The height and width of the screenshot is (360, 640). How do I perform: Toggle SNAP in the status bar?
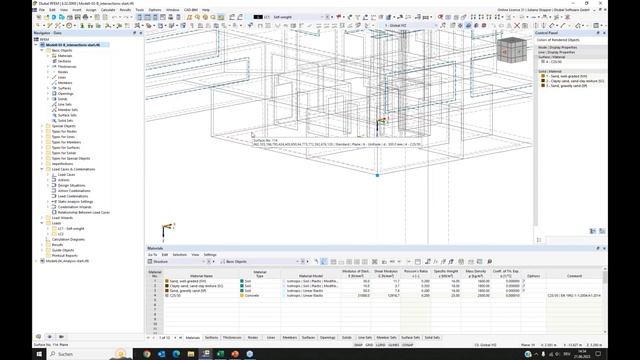click(358, 345)
